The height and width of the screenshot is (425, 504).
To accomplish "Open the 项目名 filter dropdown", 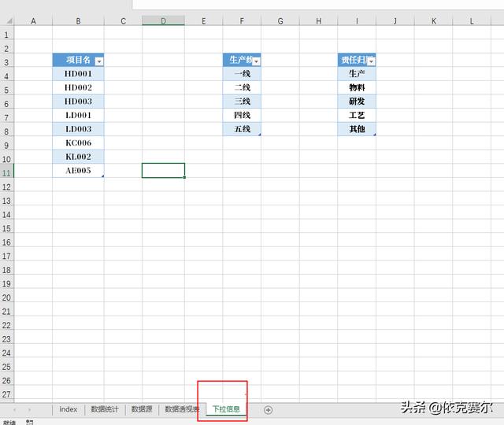I will [98, 61].
